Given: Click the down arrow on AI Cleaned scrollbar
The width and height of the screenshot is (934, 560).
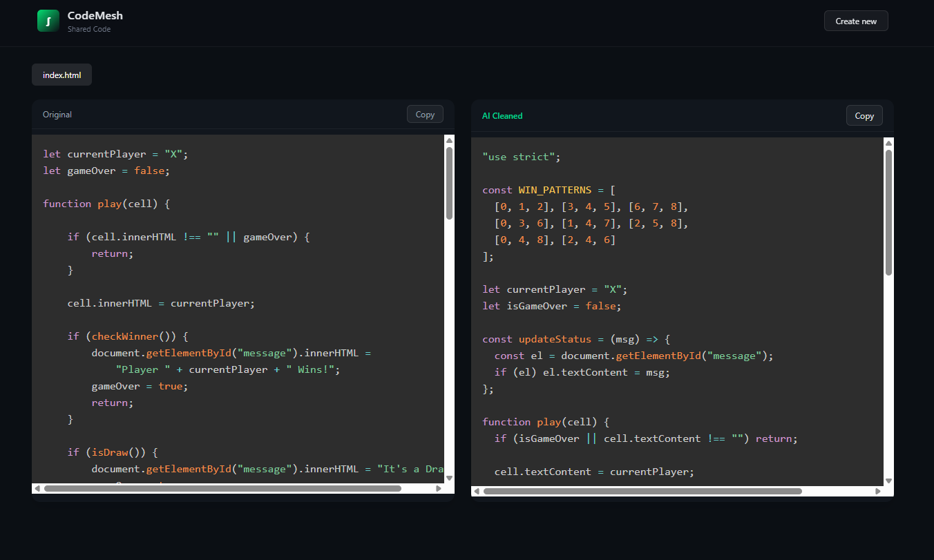Looking at the screenshot, I should (888, 481).
